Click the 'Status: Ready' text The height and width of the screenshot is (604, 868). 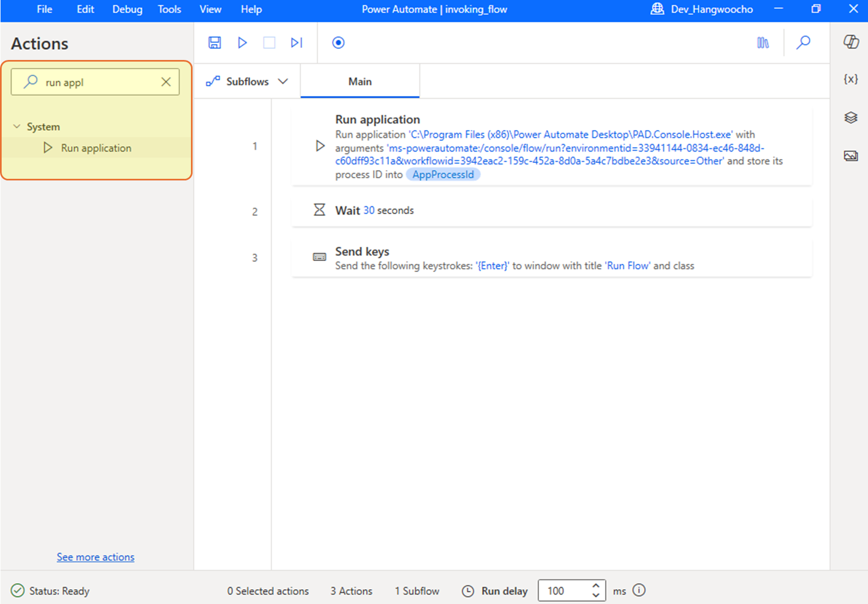(x=59, y=591)
